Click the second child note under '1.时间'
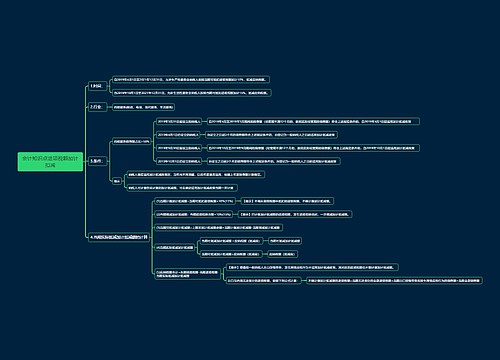Screen dimensions: 500x360 pos(192,93)
